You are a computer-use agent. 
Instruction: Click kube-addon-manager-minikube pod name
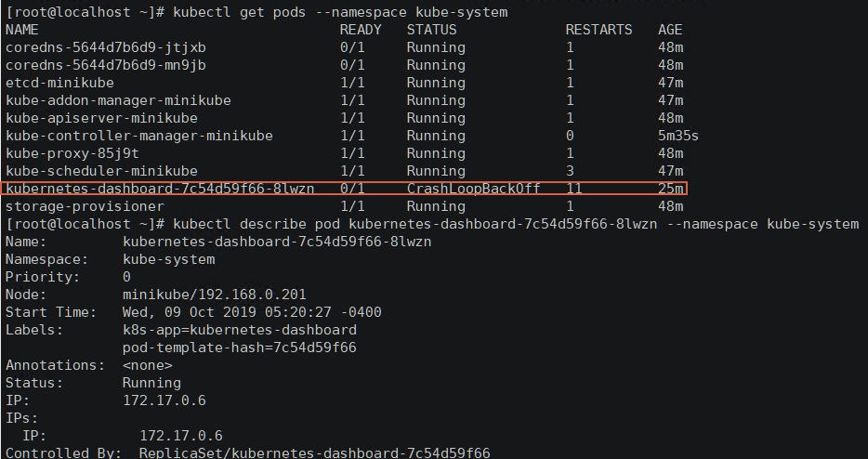click(118, 100)
